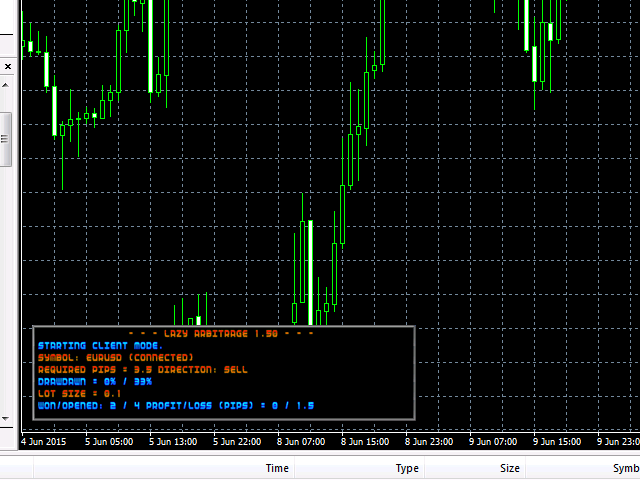Click the Lazy Arbitrage 1.50 title text
This screenshot has height=480, width=640.
(x=222, y=334)
